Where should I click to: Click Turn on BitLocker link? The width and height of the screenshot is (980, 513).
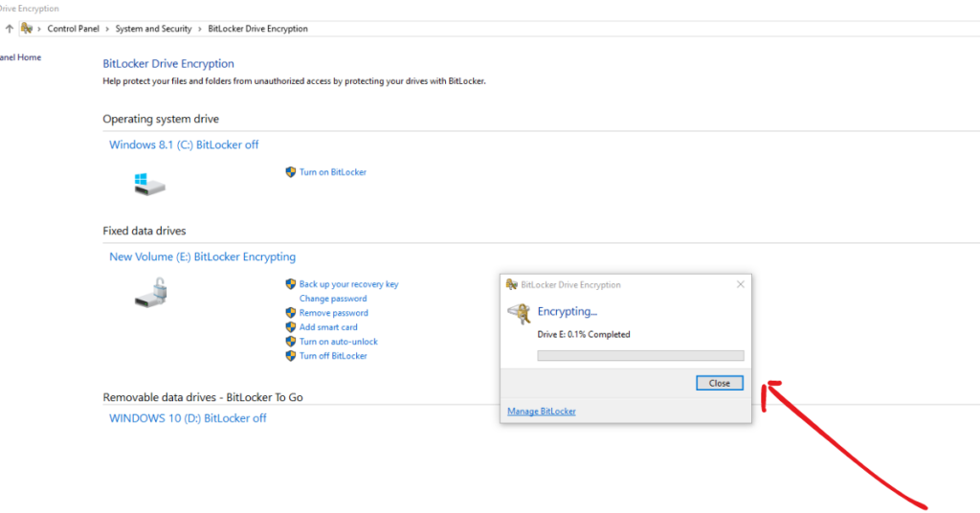(x=332, y=172)
